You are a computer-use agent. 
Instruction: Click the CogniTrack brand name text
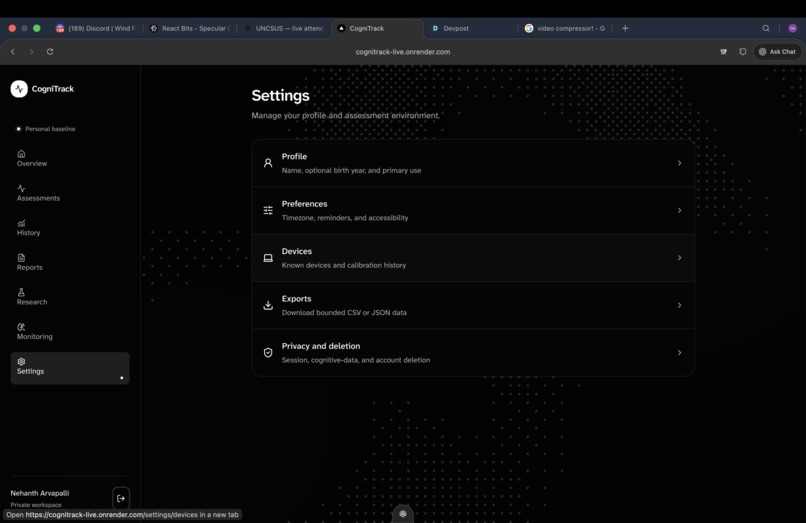(52, 88)
